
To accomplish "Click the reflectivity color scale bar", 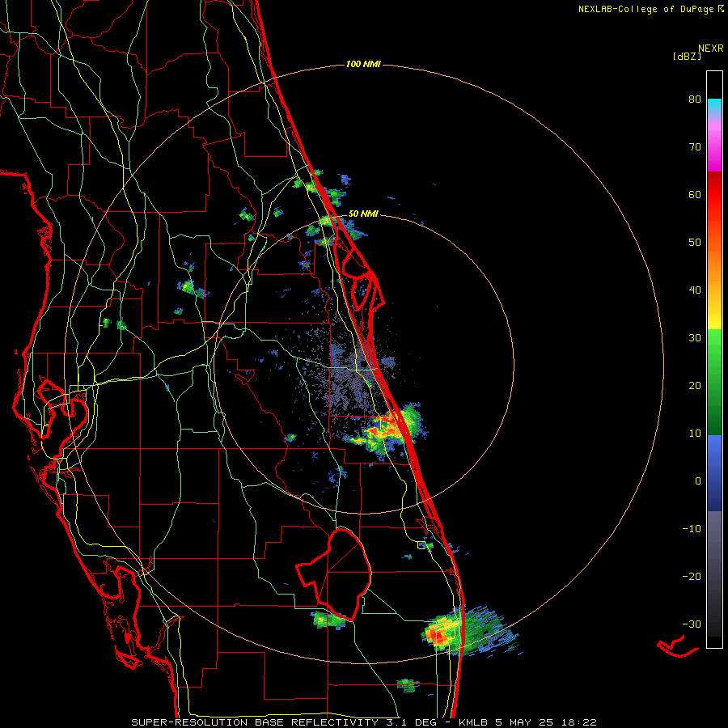I will 714,359.
